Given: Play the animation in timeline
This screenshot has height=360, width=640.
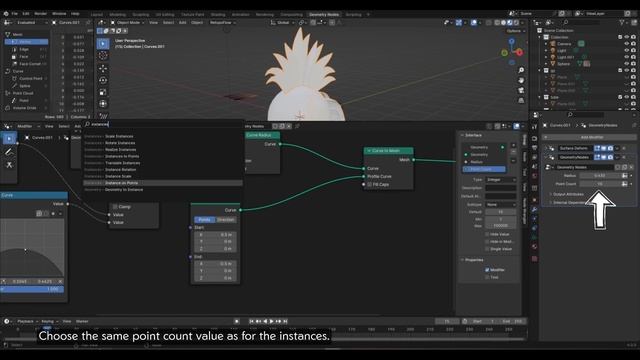Looking at the screenshot, I should (x=272, y=322).
